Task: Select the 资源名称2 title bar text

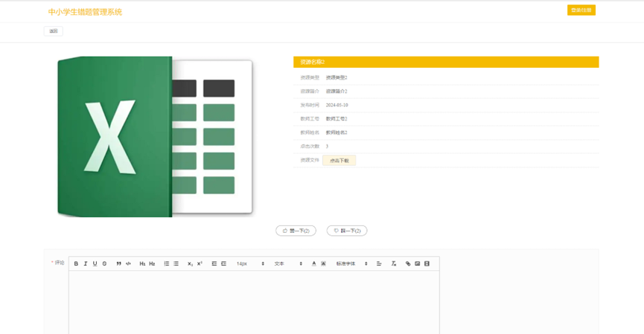Action: click(x=313, y=62)
